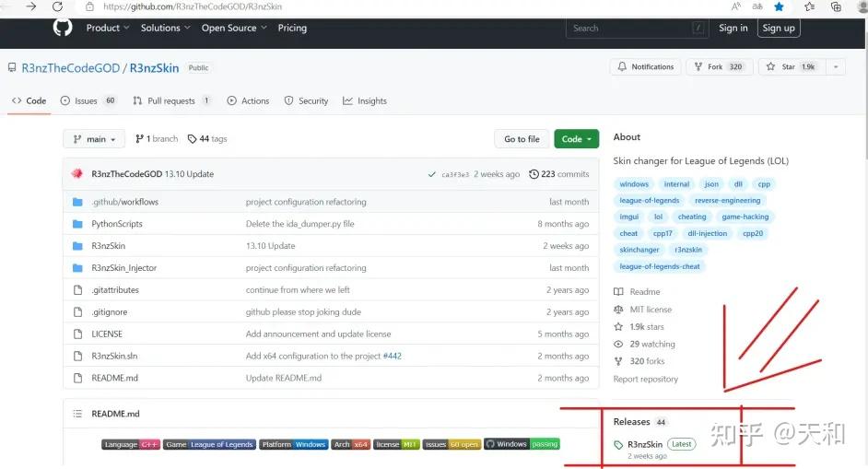Click the GitHub search field
The height and width of the screenshot is (469, 868).
636,28
